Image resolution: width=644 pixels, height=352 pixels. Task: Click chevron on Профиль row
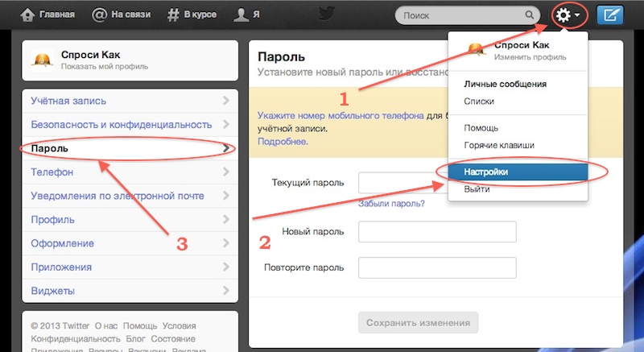(226, 219)
